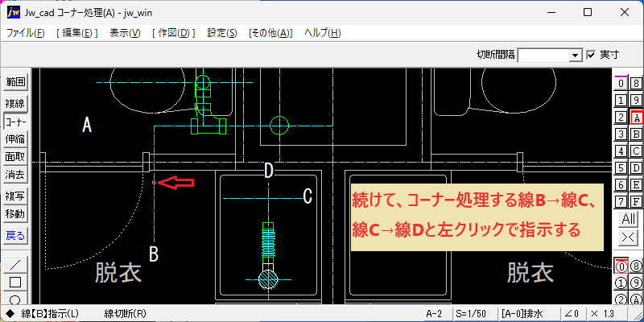Toggle layer group square 5

pos(621,168)
